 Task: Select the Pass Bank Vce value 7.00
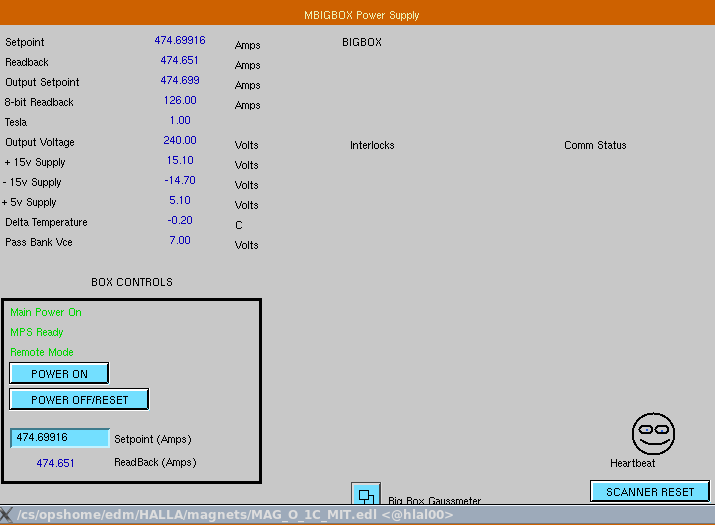tap(180, 241)
